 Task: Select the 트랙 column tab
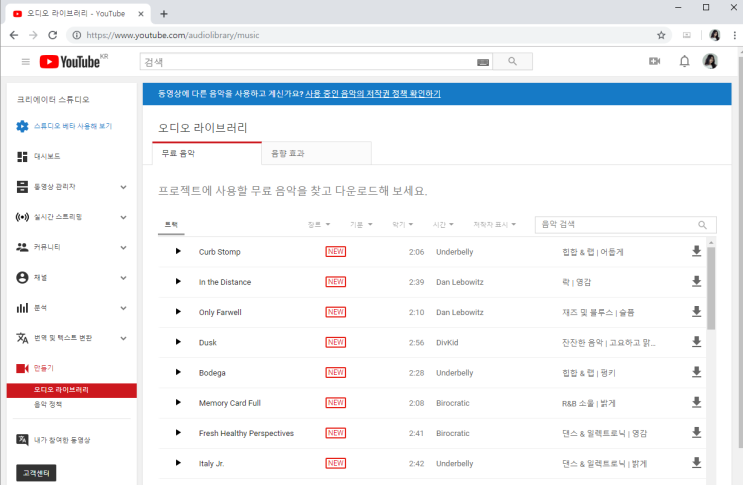point(171,225)
